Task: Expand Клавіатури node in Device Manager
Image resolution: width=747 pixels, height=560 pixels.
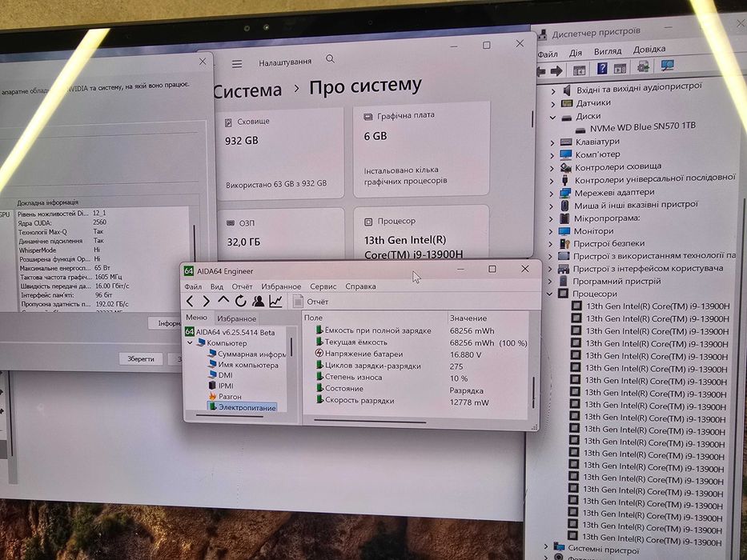Action: point(552,142)
